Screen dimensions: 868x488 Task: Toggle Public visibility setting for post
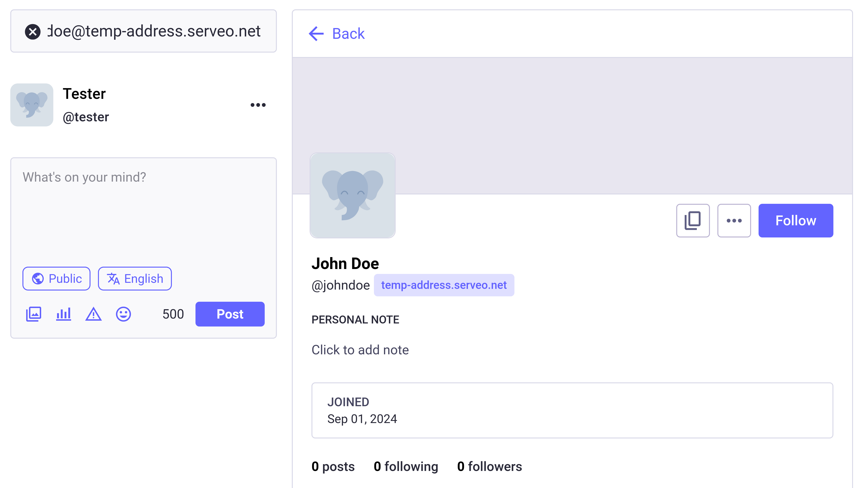(x=56, y=278)
